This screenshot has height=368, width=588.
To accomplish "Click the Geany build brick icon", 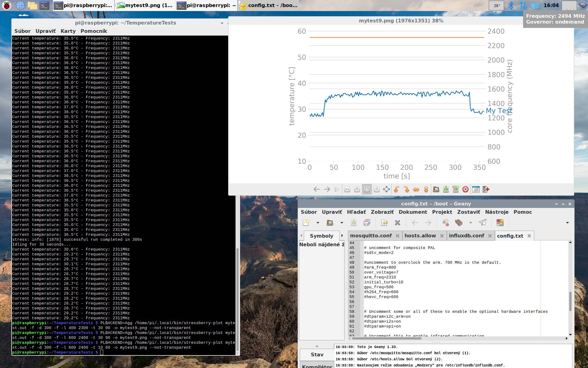I will click(x=458, y=223).
